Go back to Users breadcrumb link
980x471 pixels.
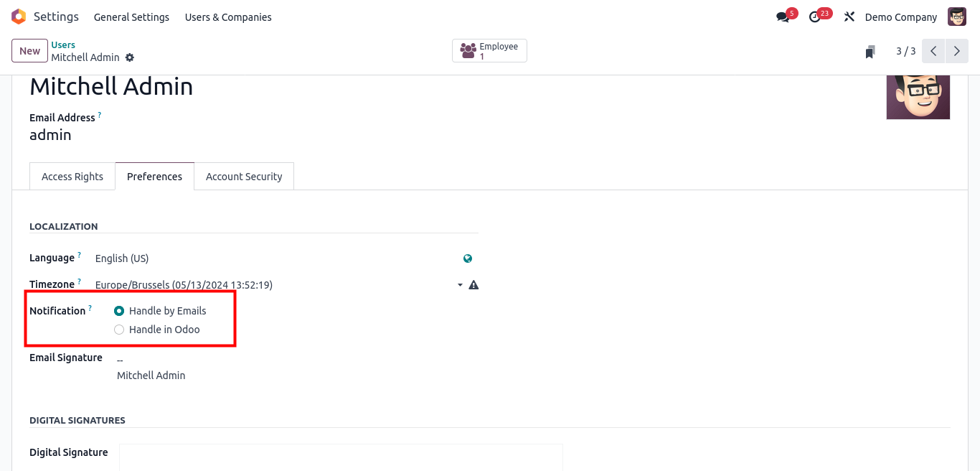pos(63,45)
